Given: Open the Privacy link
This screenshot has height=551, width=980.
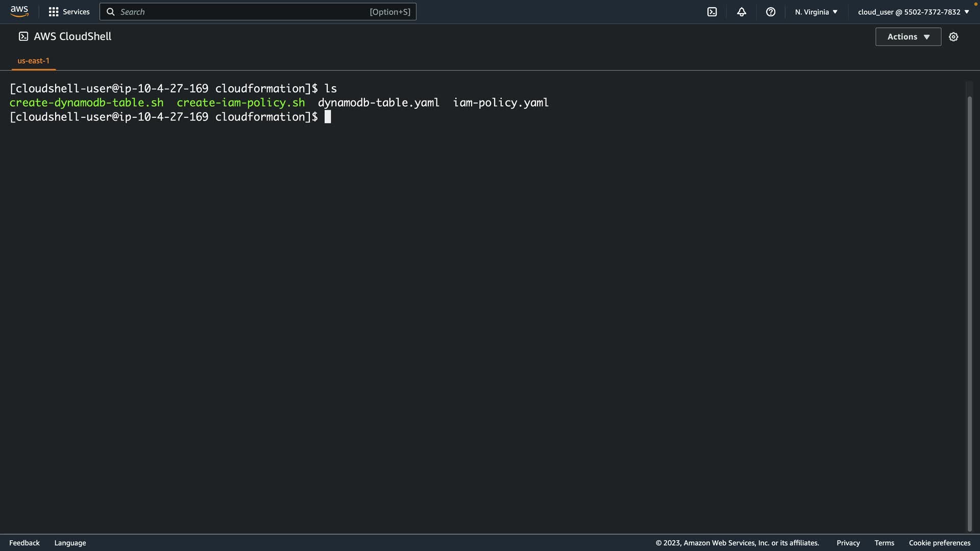Looking at the screenshot, I should point(848,543).
